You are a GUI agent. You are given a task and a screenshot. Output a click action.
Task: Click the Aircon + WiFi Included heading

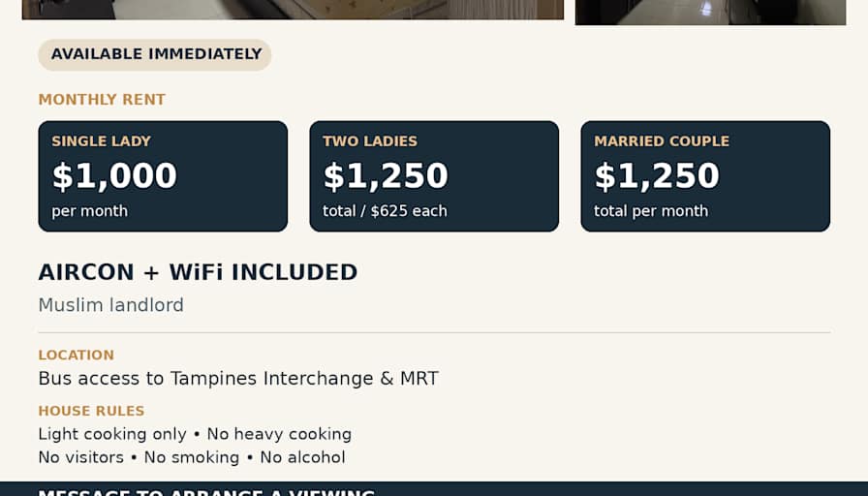pos(198,272)
